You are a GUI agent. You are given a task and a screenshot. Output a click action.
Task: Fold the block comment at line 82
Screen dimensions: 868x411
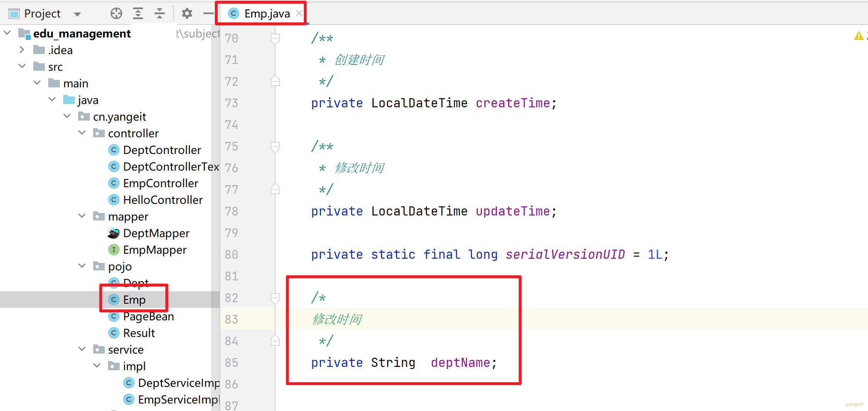275,298
